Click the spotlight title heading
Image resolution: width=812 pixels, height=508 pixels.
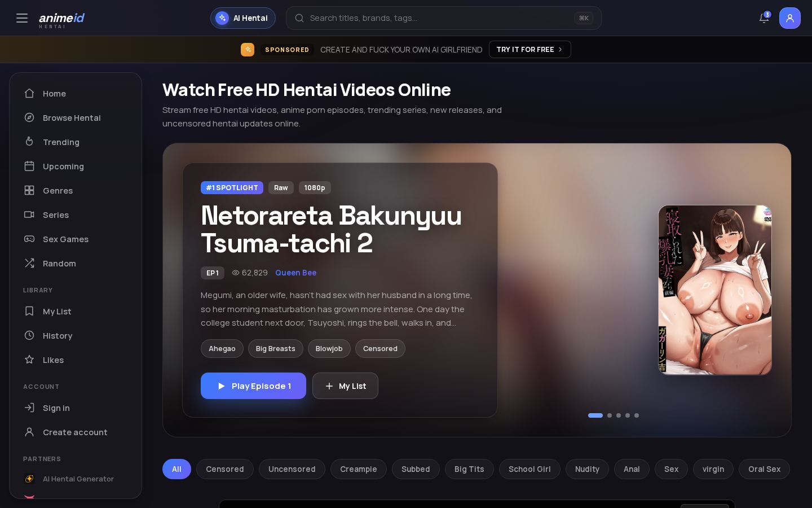pos(332,229)
